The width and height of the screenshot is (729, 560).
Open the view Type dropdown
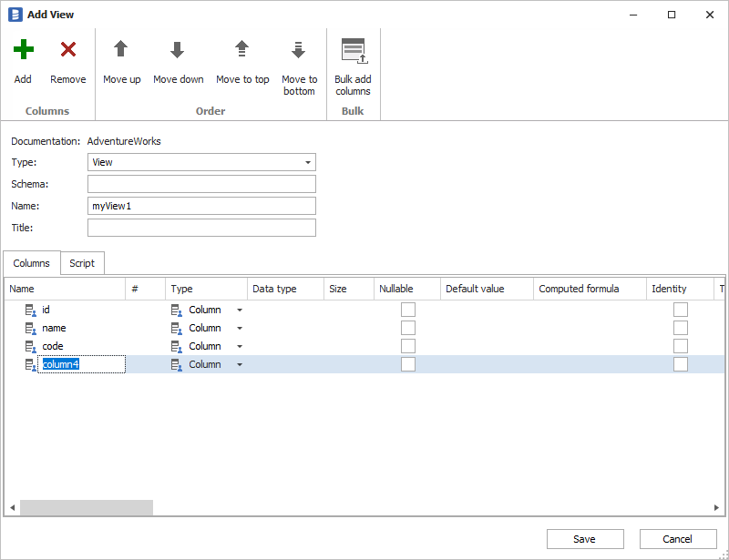pos(307,162)
